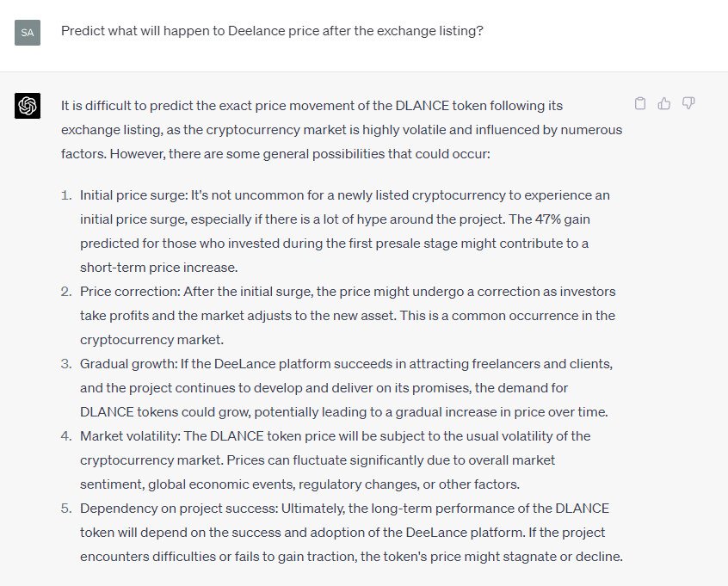Image resolution: width=728 pixels, height=586 pixels.
Task: Click the list number 4 marker
Action: coord(66,436)
